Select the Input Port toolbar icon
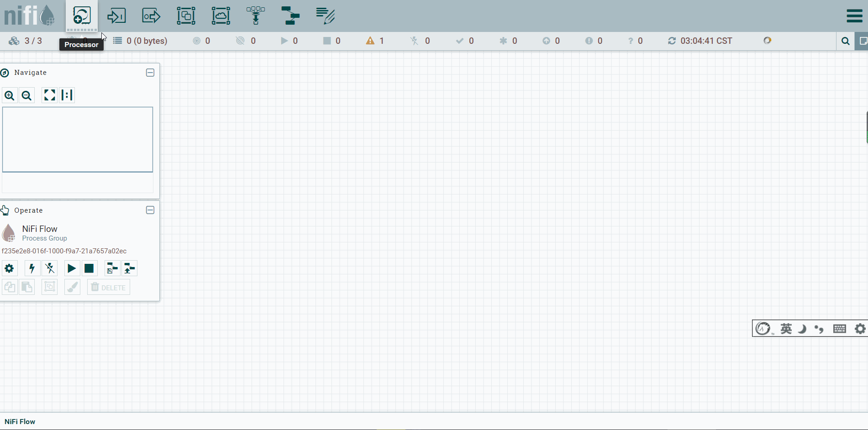Viewport: 868px width, 430px height. click(x=116, y=16)
